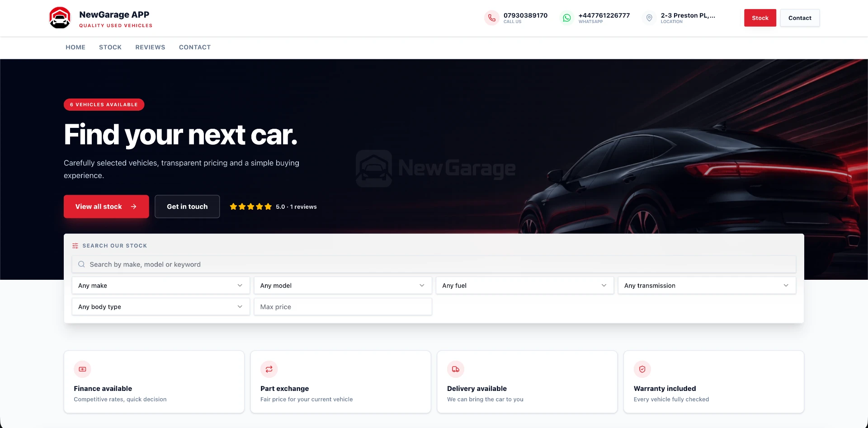Click the search filters sliders icon
Screen dimensions: 868x428
(75, 246)
